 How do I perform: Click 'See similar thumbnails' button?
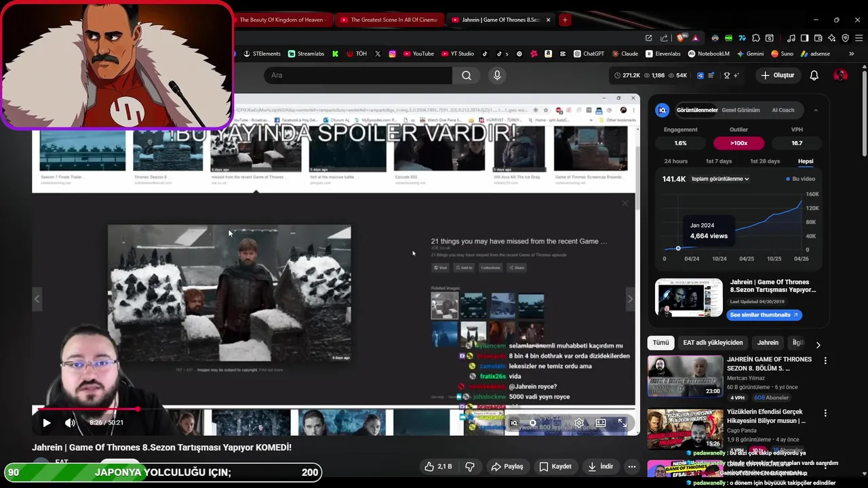tap(764, 314)
